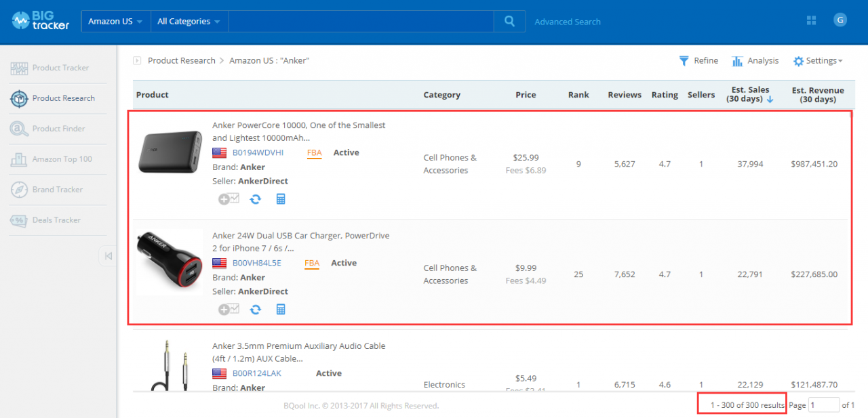
Task: Open the Anker Car Charger product thumbnail
Action: [x=170, y=262]
